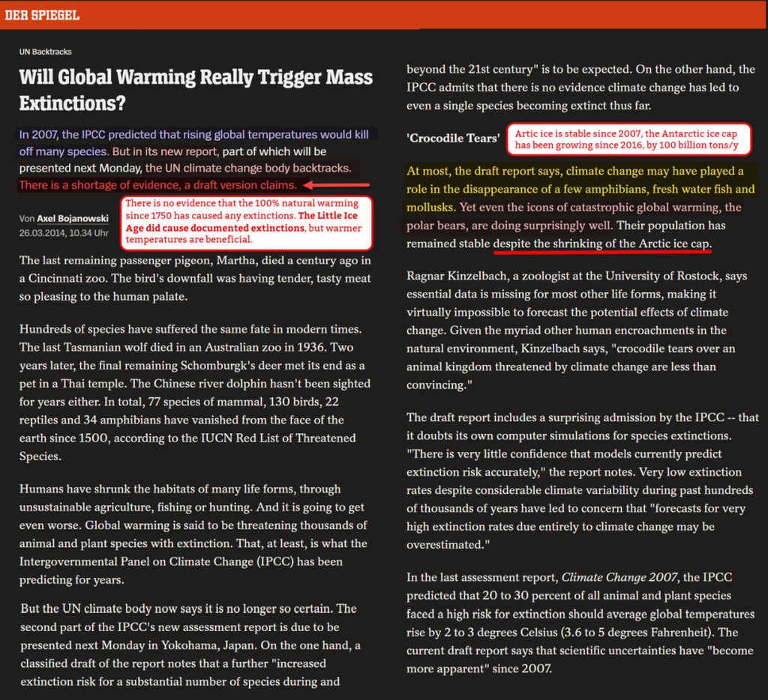768x700 pixels.
Task: Click the red arrow annotation
Action: click(x=337, y=185)
